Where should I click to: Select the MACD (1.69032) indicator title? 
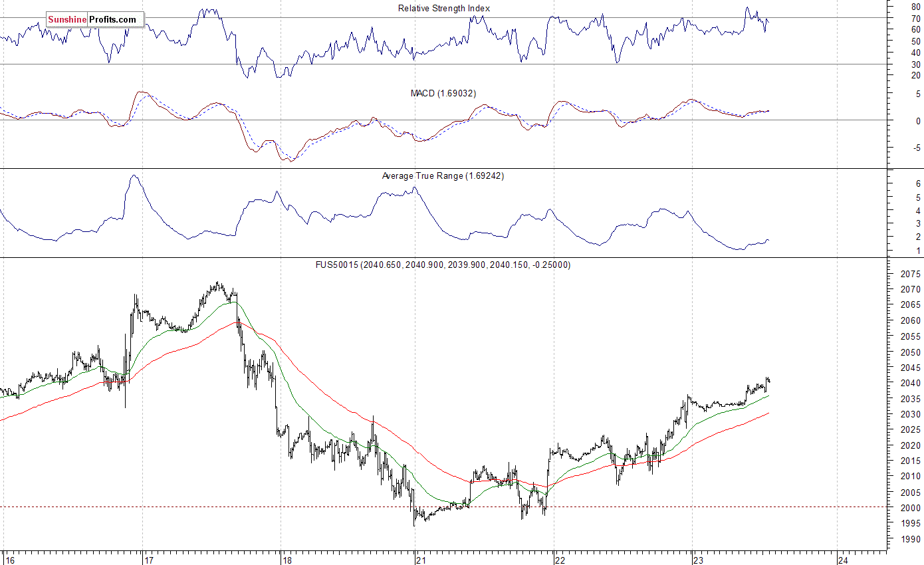443,93
